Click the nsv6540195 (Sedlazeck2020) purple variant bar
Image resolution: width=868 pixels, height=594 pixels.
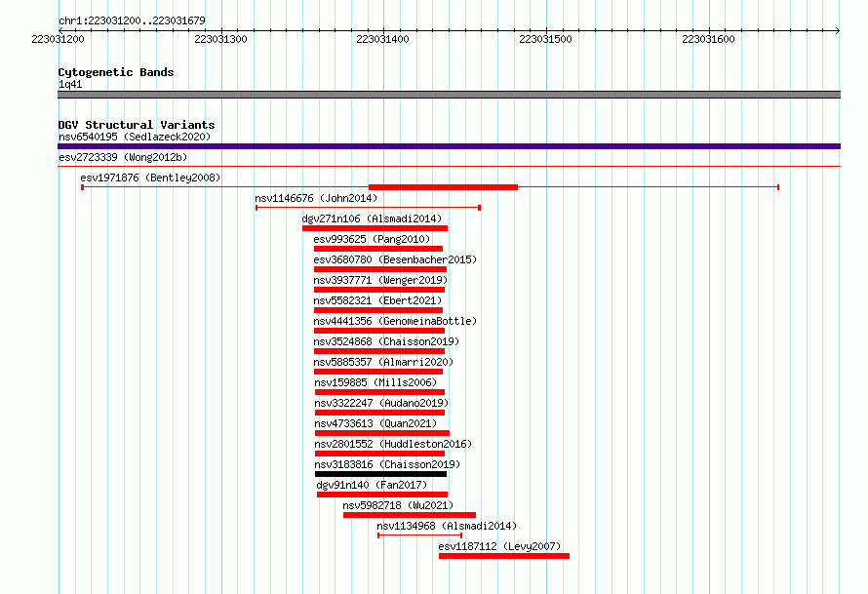pyautogui.click(x=449, y=146)
